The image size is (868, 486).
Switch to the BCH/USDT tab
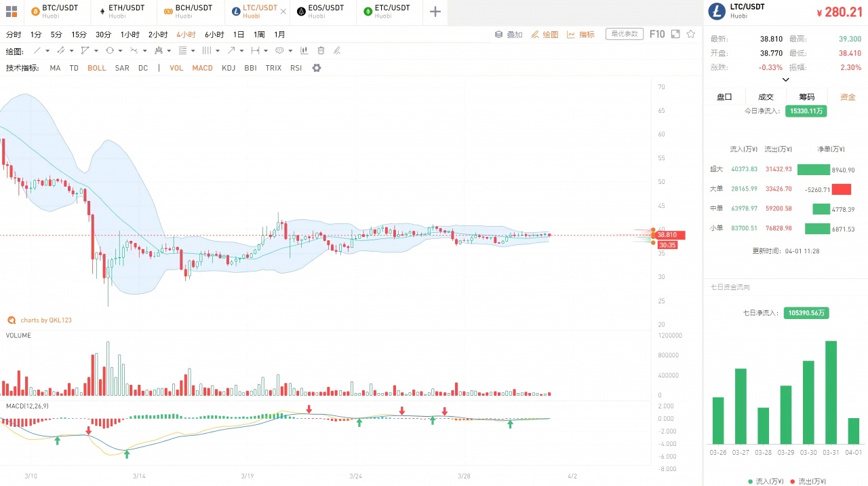[189, 12]
